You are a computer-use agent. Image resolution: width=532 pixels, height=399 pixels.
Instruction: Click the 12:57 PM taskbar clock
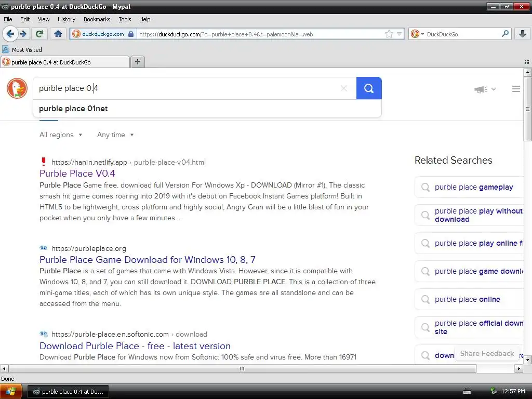coord(513,391)
